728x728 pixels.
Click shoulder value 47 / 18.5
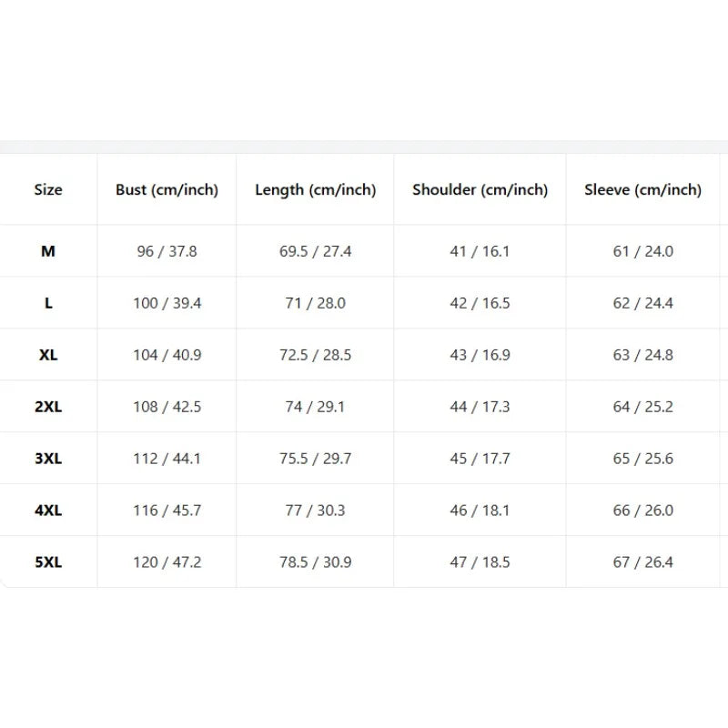[480, 562]
